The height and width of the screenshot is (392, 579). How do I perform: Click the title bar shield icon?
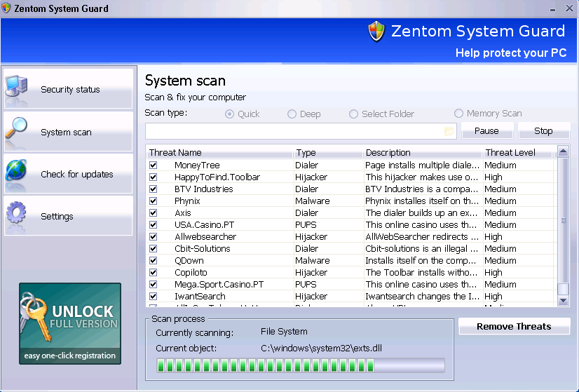click(x=6, y=8)
